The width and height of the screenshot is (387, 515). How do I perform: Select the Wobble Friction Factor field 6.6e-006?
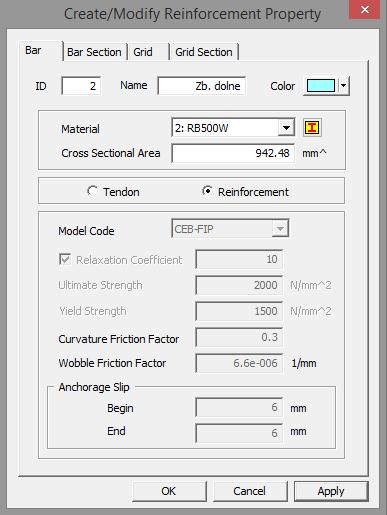coord(239,363)
